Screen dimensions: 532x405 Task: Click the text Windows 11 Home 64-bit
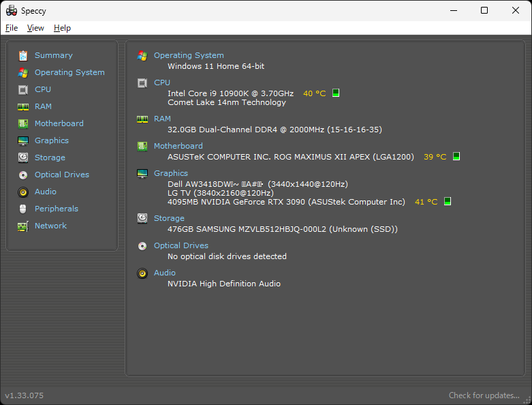216,66
